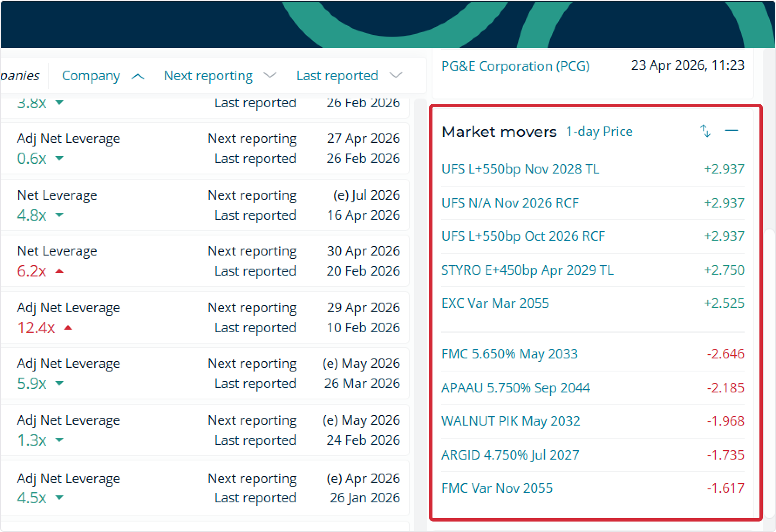Open FMC 5.650% May 2033

point(510,354)
